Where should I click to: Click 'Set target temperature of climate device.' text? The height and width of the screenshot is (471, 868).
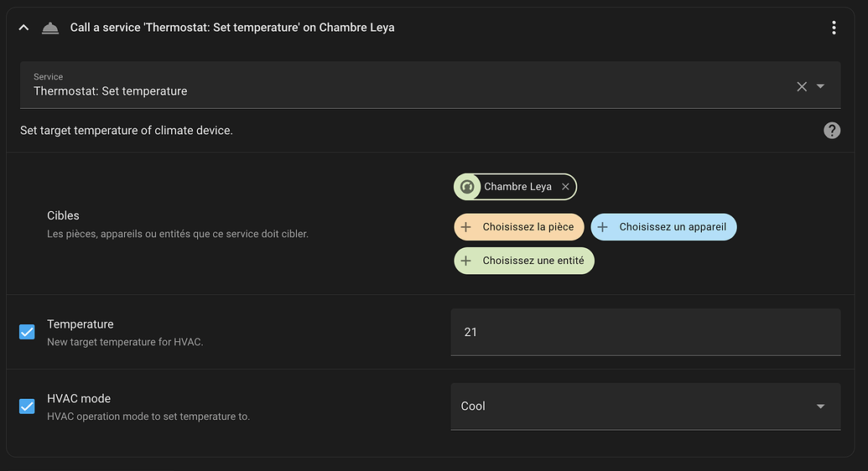[126, 131]
